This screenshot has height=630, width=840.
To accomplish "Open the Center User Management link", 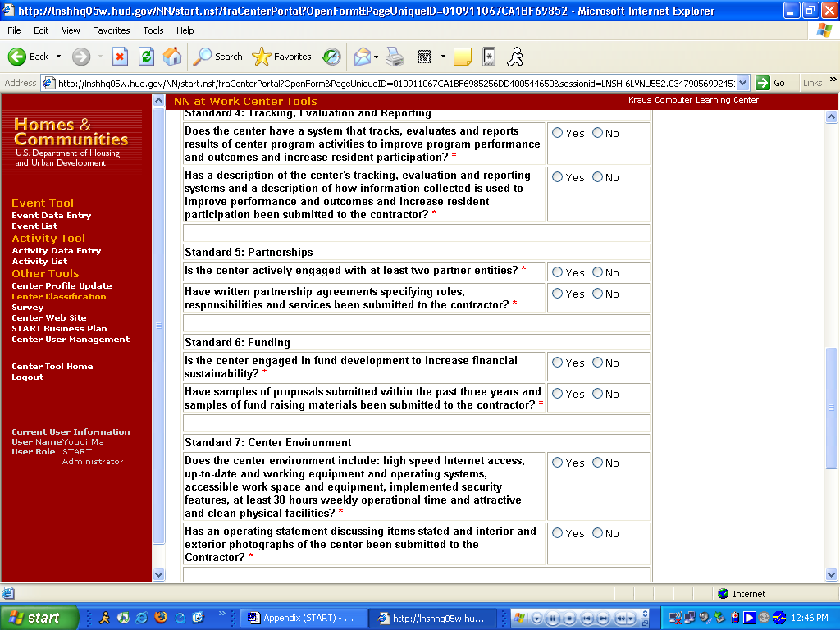I will (71, 340).
